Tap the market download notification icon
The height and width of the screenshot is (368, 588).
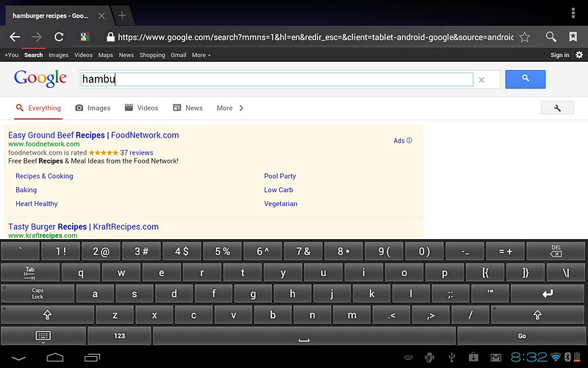473,357
